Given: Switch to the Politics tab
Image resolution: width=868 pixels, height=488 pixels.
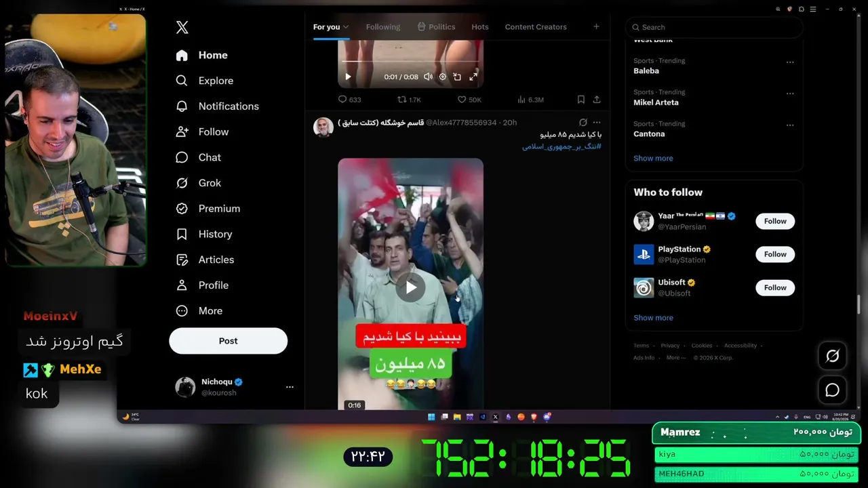Looking at the screenshot, I should (x=436, y=27).
